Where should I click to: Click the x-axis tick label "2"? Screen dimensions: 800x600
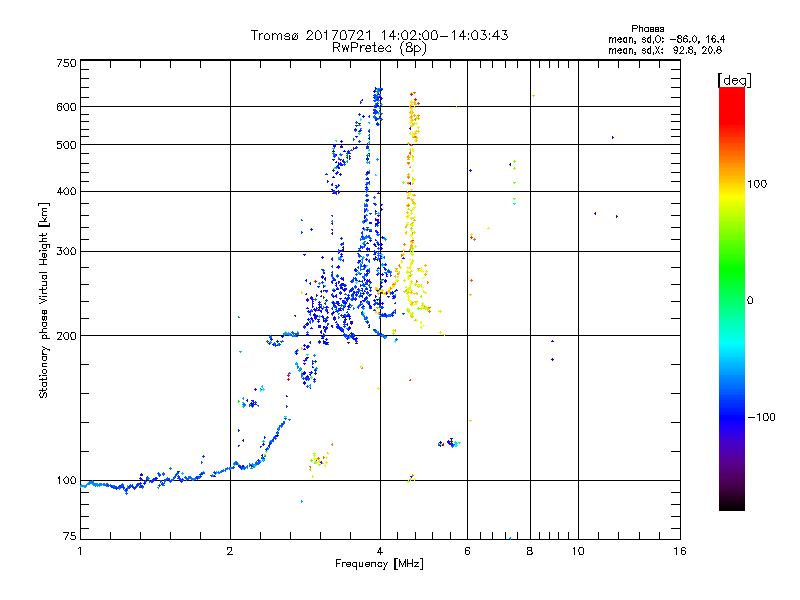coord(230,551)
